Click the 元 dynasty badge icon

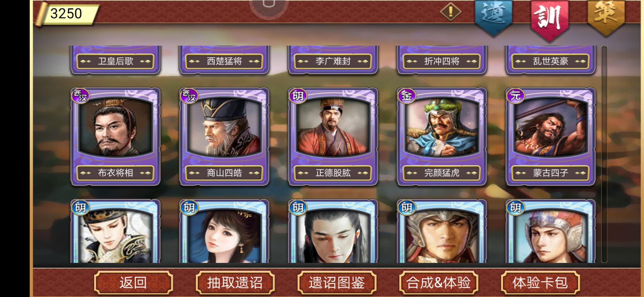click(515, 96)
